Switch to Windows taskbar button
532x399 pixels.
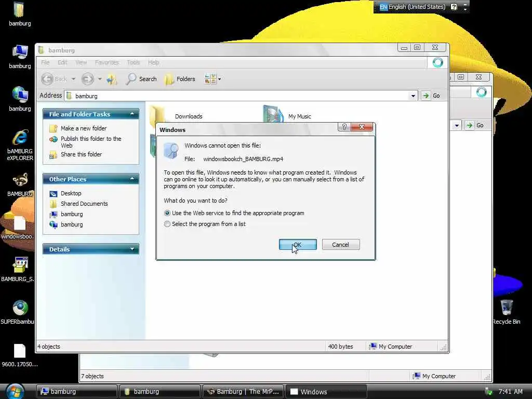tap(326, 392)
